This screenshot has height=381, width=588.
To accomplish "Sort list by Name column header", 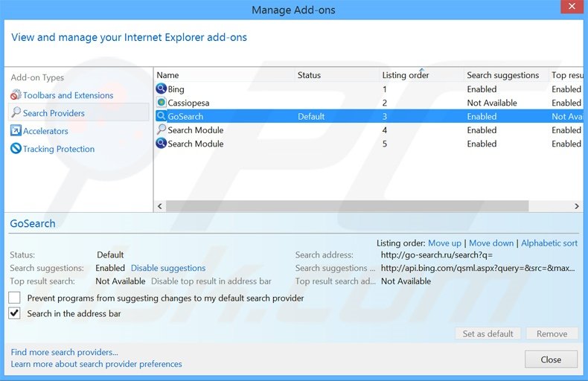I will [224, 75].
